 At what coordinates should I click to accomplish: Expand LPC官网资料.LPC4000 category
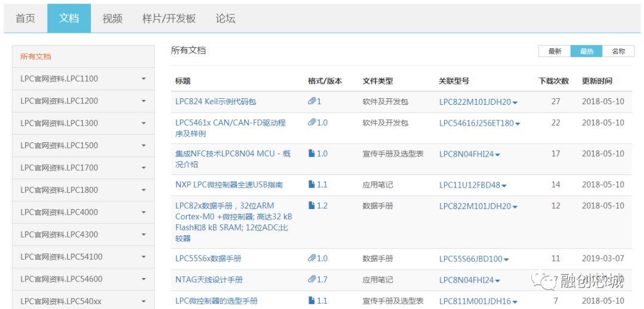83,213
